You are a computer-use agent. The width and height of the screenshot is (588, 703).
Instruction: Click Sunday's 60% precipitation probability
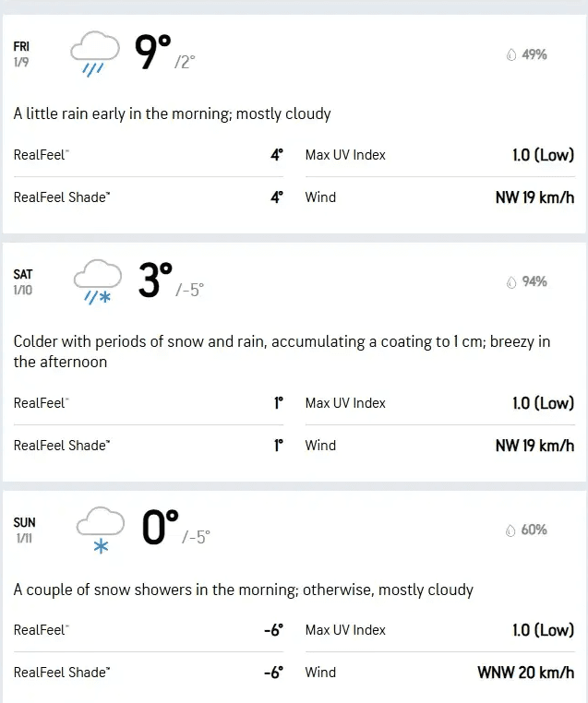(x=534, y=530)
